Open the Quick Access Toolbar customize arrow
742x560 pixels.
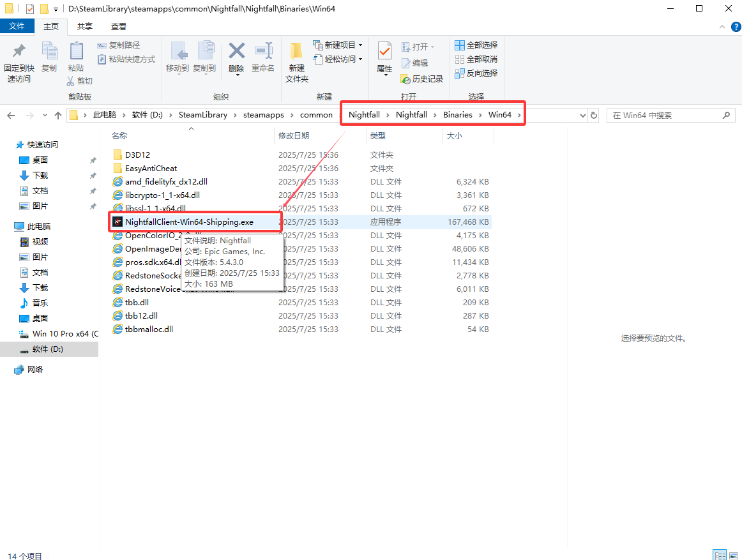[x=56, y=9]
